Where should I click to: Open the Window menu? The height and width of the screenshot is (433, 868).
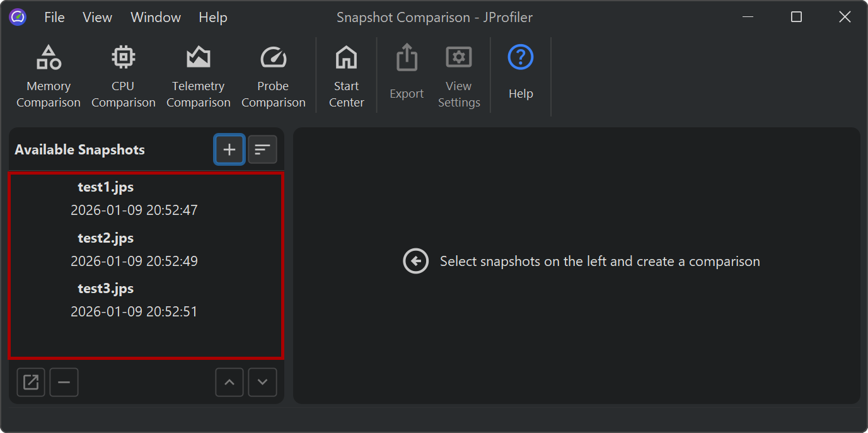[156, 18]
